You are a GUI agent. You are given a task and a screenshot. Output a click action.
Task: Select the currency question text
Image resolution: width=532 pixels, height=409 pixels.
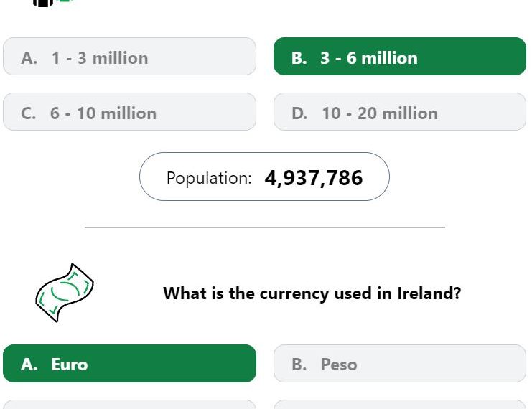(x=312, y=293)
